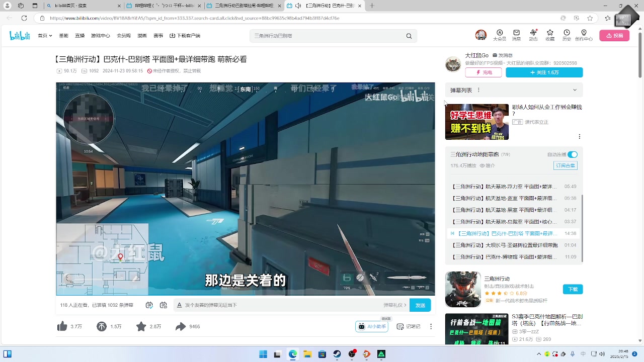
Task: Open 创作中心 icon
Action: (x=584, y=35)
